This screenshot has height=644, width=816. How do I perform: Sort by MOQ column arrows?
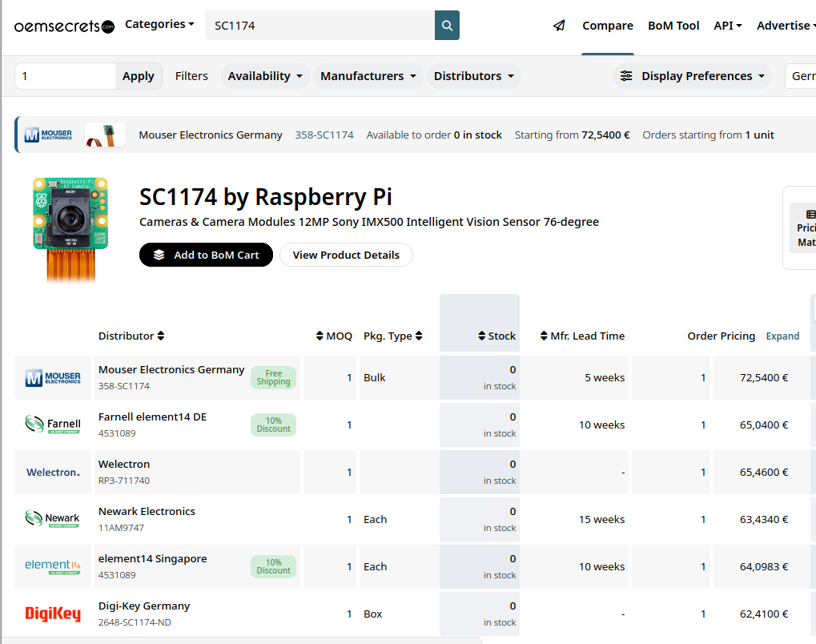click(320, 336)
